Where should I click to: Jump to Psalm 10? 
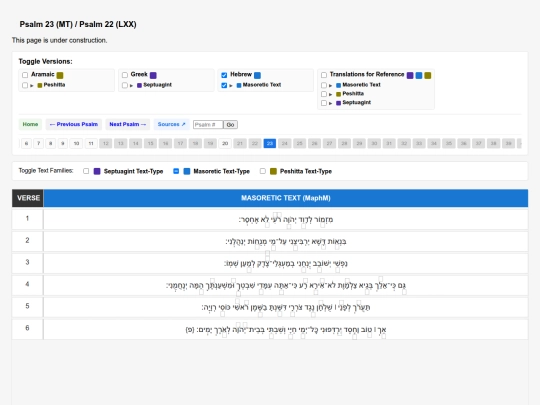tap(76, 144)
